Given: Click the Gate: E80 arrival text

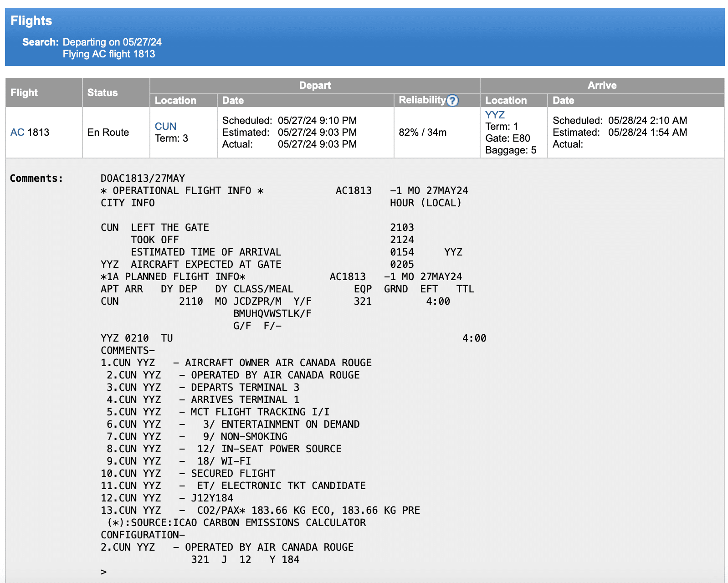Looking at the screenshot, I should [x=508, y=138].
